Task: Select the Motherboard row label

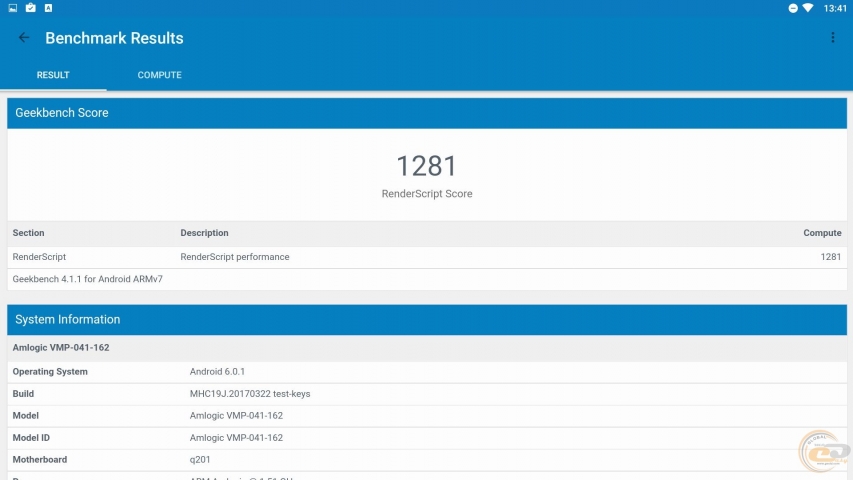Action: coord(40,460)
